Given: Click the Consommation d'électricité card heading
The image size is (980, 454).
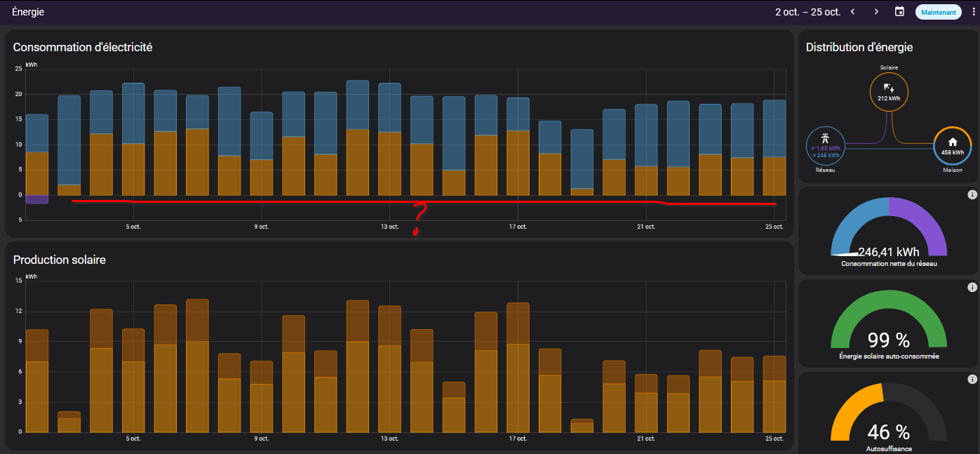Looking at the screenshot, I should (83, 48).
